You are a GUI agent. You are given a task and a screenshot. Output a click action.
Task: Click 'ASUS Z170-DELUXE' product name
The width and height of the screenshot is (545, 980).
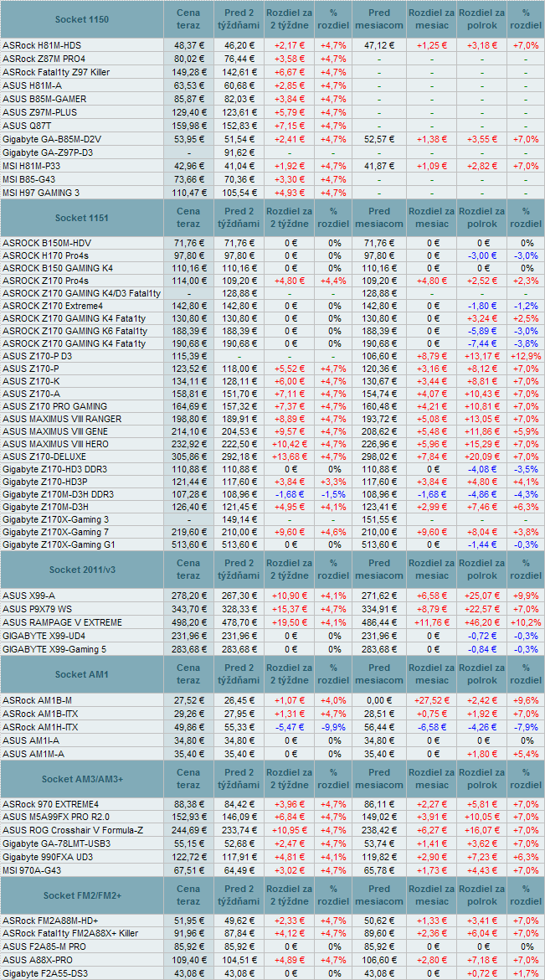(x=43, y=456)
